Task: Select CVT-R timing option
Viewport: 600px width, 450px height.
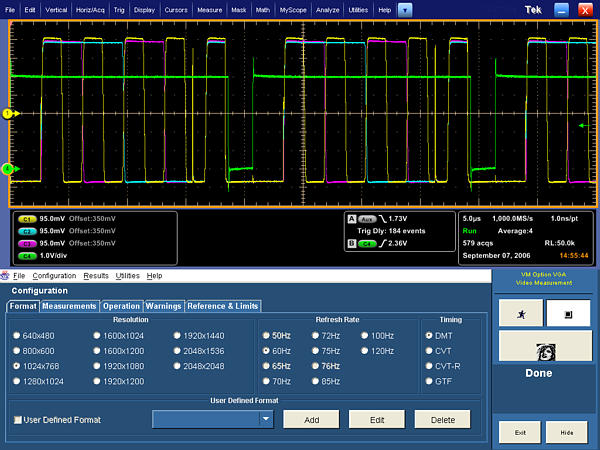Action: pyautogui.click(x=430, y=366)
